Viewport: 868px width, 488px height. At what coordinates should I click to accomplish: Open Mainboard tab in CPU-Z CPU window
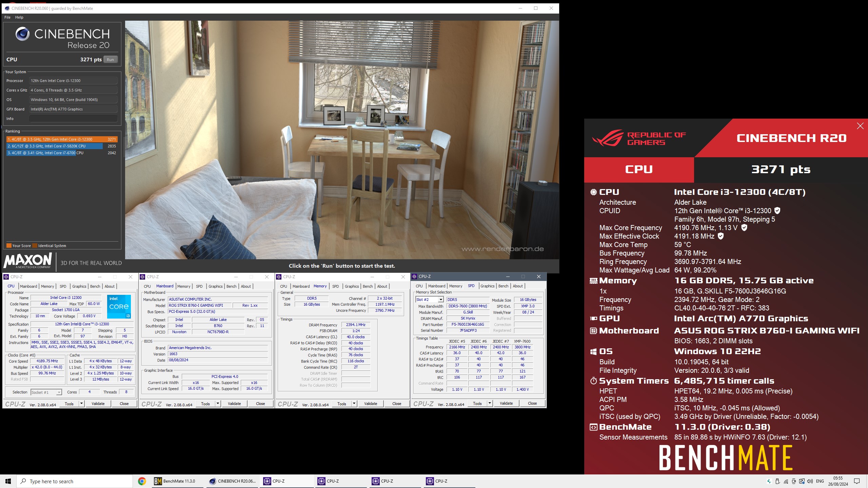28,286
